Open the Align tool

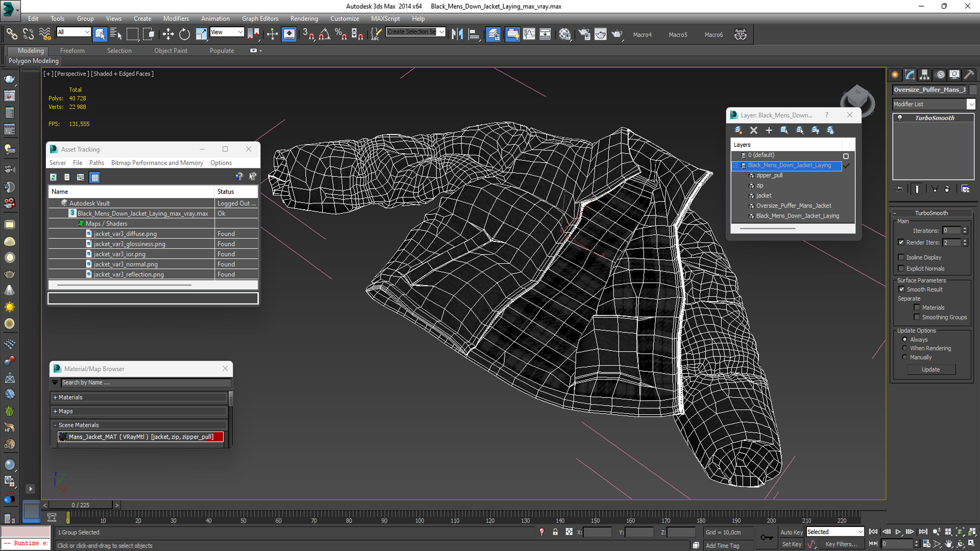(x=474, y=34)
